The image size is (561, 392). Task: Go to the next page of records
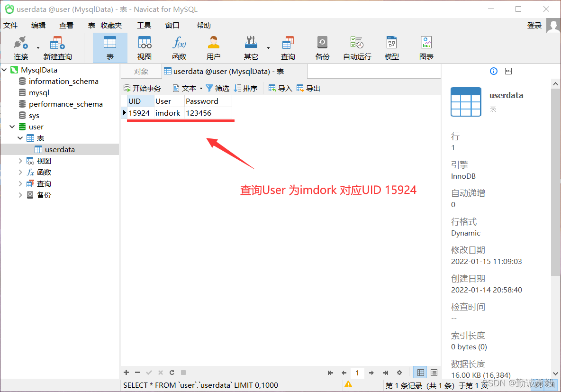click(371, 373)
